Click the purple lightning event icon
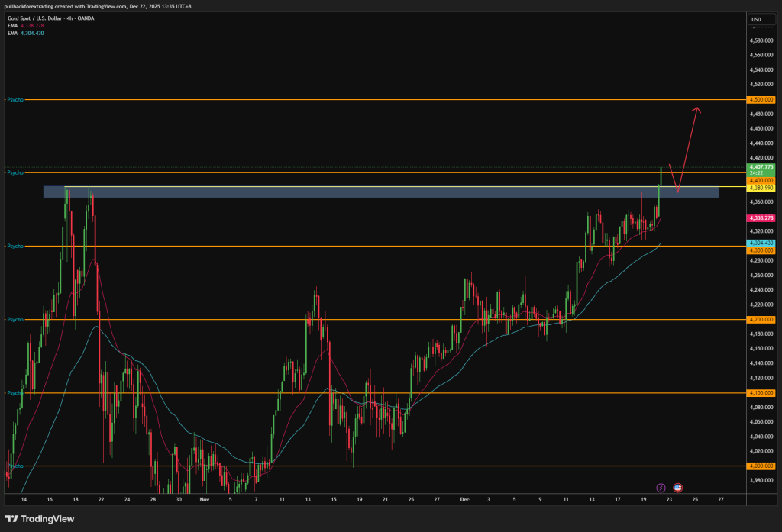Image resolution: width=782 pixels, height=532 pixels. (x=661, y=487)
